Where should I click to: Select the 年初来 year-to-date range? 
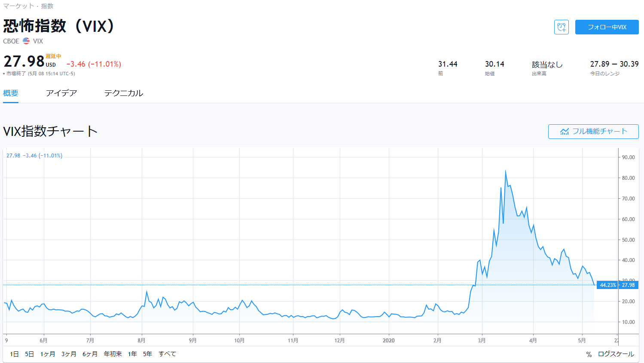(x=113, y=354)
